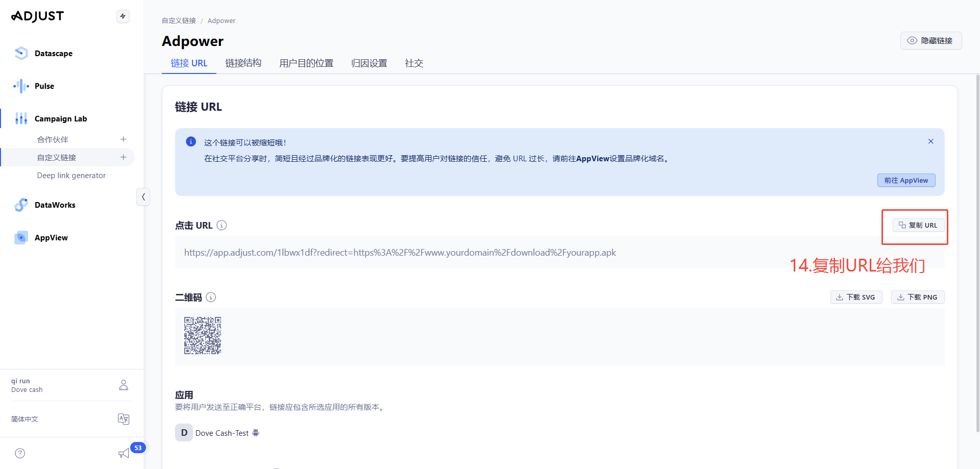Open DataWorks from the sidebar
Viewport: 980px width, 469px height.
[x=55, y=205]
